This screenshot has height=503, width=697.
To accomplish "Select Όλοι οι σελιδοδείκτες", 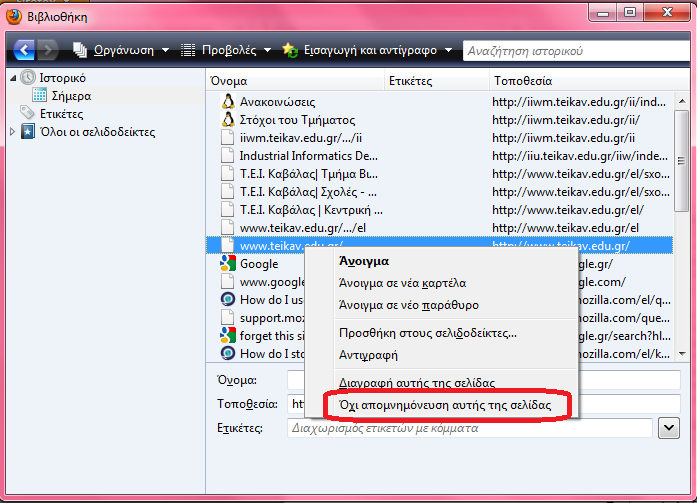I will click(x=97, y=132).
